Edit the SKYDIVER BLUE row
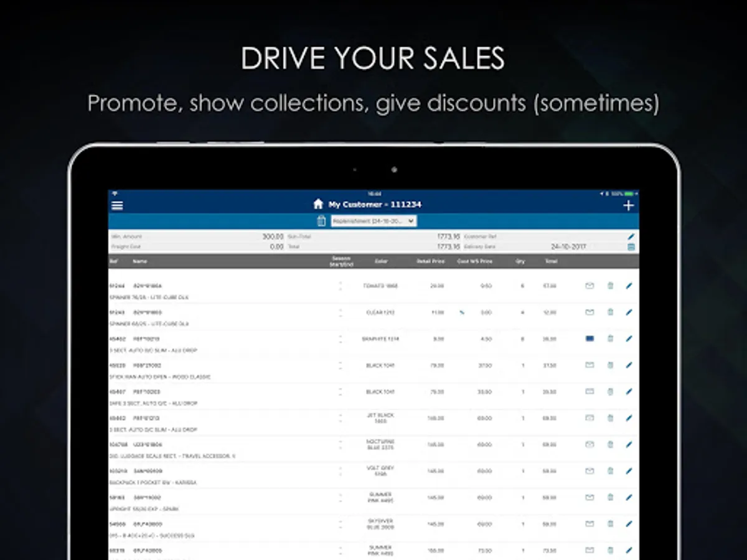 (629, 524)
